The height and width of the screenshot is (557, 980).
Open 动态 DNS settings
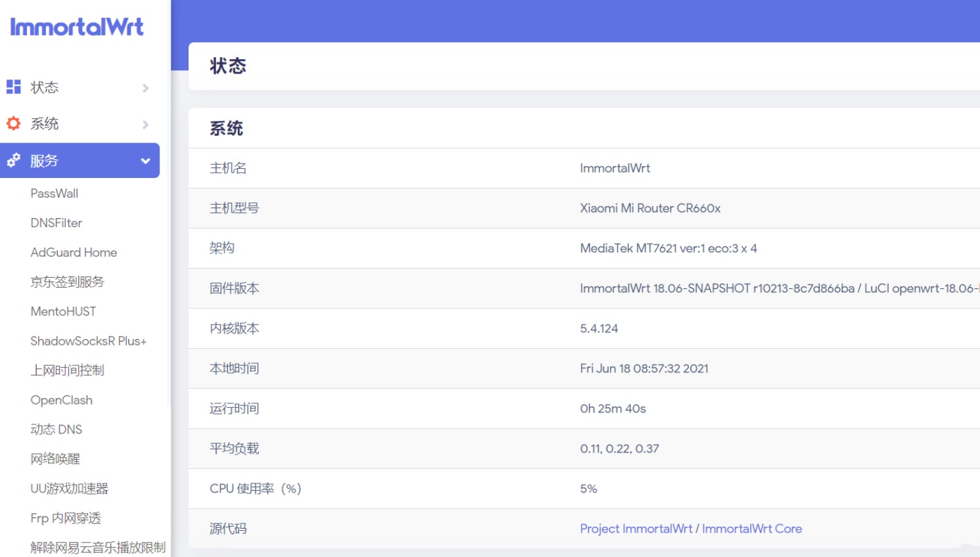pyautogui.click(x=56, y=429)
